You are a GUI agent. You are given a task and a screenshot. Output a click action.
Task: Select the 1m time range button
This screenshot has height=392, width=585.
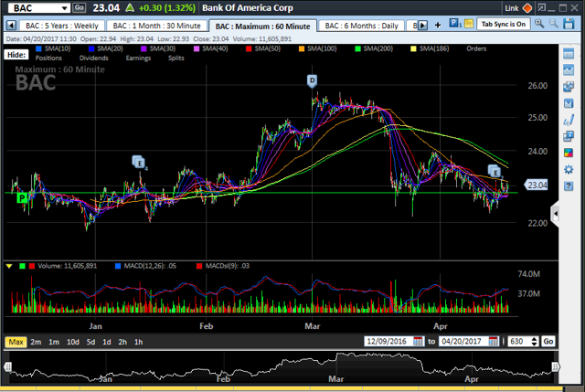pos(54,342)
